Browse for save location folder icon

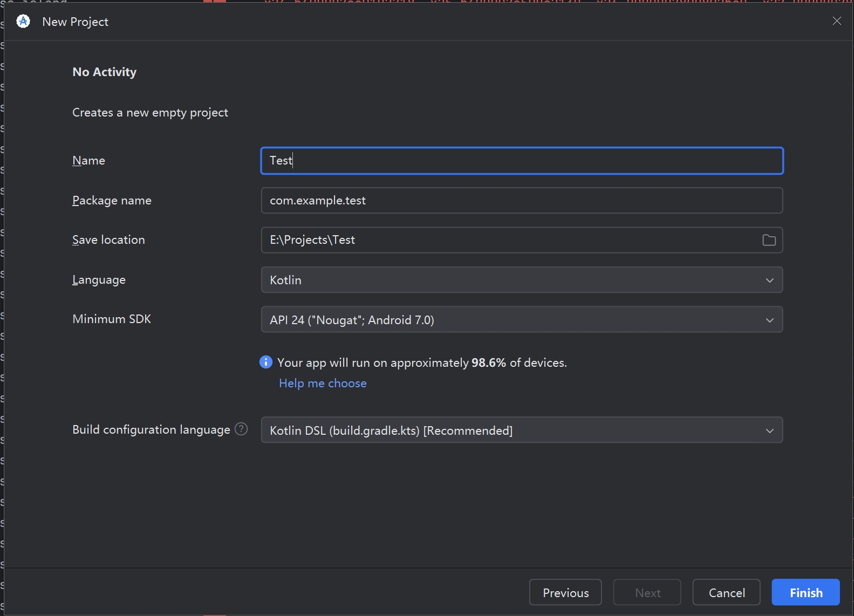click(769, 240)
